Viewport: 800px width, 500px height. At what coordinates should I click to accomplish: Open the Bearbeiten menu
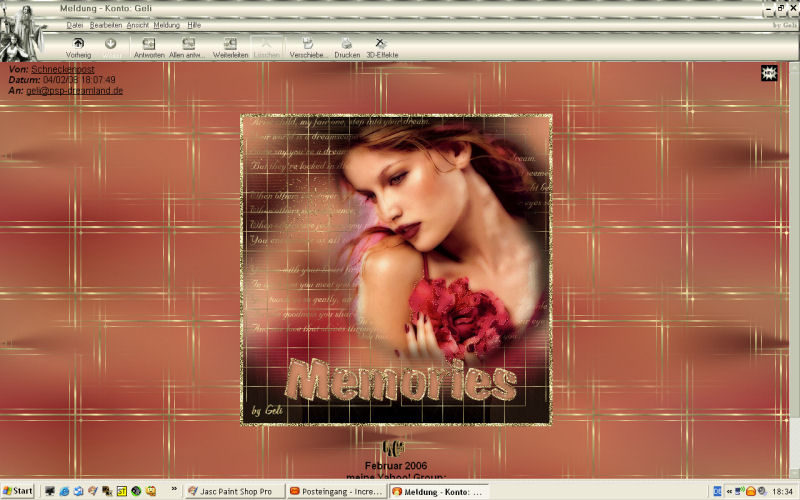[x=105, y=24]
